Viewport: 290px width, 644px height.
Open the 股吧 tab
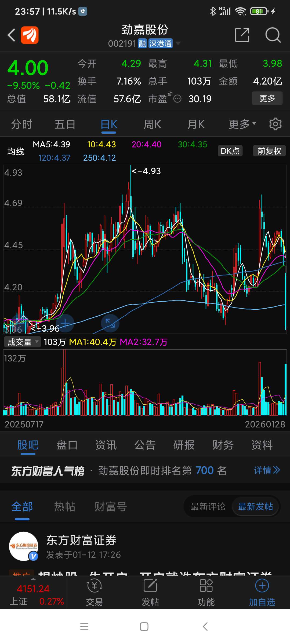tap(28, 445)
